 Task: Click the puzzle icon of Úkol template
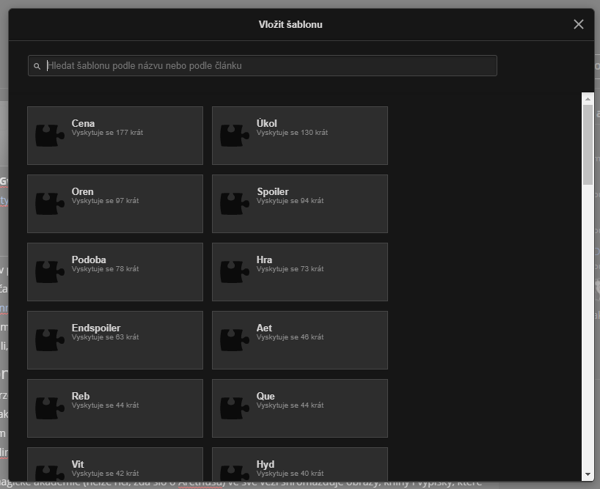(x=235, y=135)
